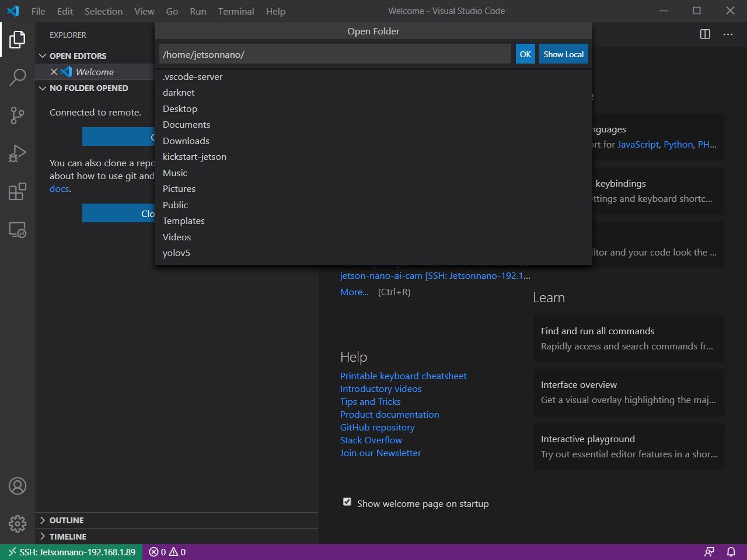Open the Go menu

[172, 11]
